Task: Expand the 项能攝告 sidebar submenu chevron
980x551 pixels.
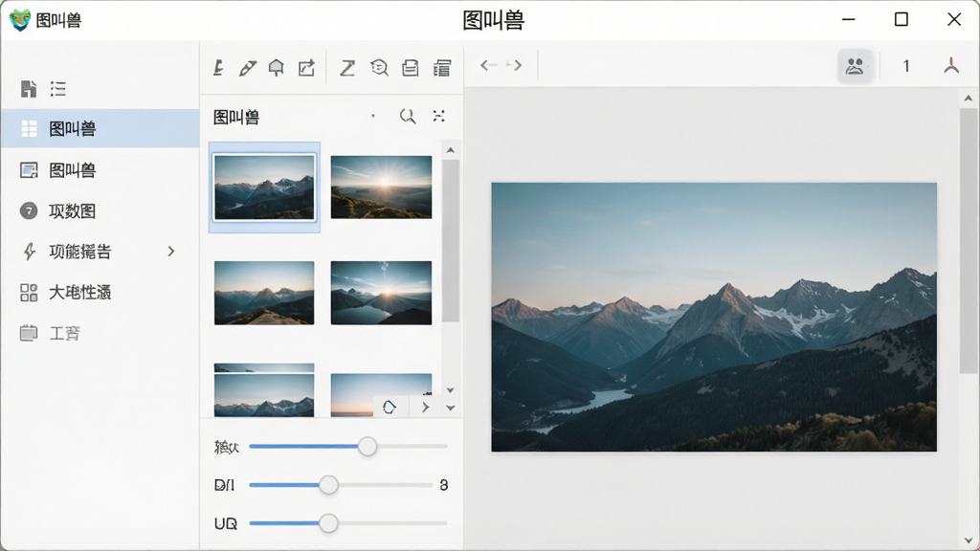Action: [x=170, y=252]
